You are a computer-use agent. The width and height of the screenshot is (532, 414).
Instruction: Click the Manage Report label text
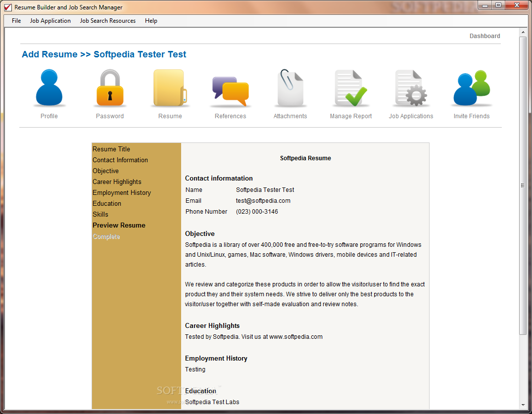point(351,116)
